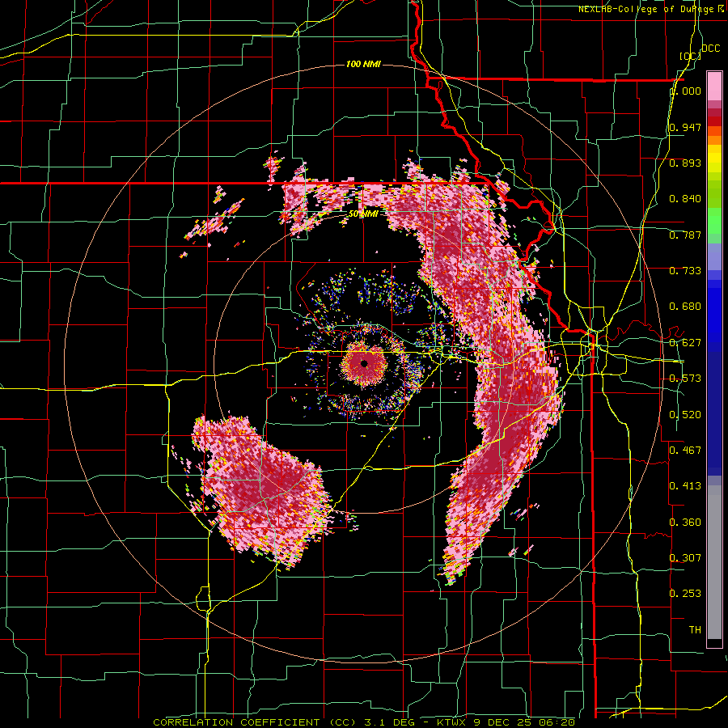Click the 0.307 scale value
This screenshot has height=728, width=728.
[x=685, y=557]
